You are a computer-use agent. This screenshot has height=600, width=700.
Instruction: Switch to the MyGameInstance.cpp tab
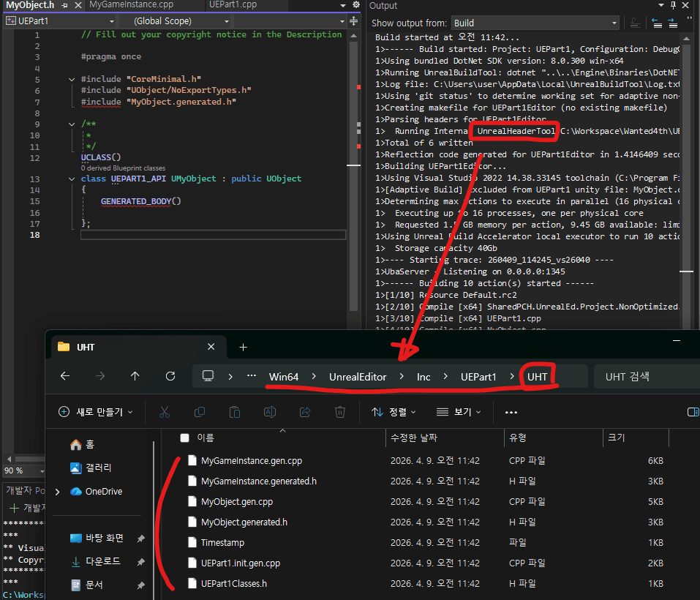[131, 5]
